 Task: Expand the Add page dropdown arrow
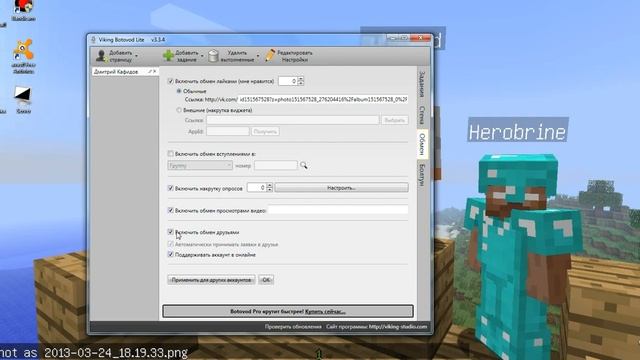tap(136, 56)
